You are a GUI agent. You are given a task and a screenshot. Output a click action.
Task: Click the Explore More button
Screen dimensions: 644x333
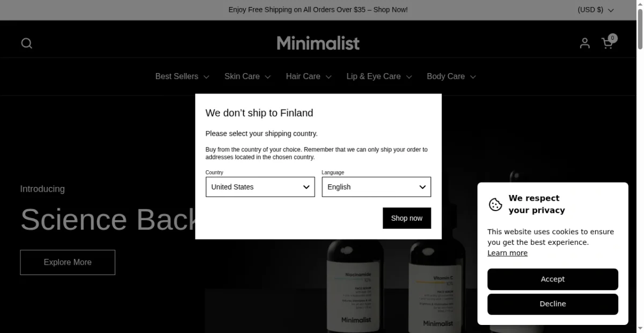point(68,262)
